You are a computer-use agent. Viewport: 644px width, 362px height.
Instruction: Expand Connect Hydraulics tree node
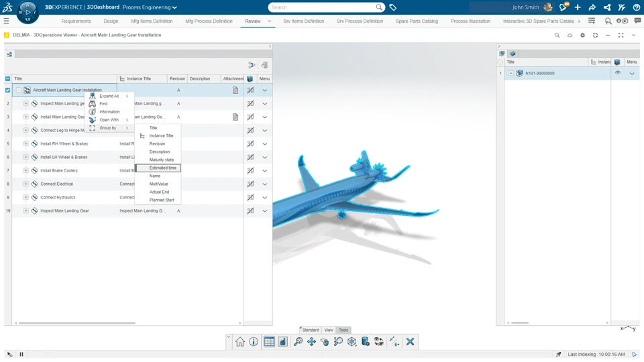pos(26,197)
